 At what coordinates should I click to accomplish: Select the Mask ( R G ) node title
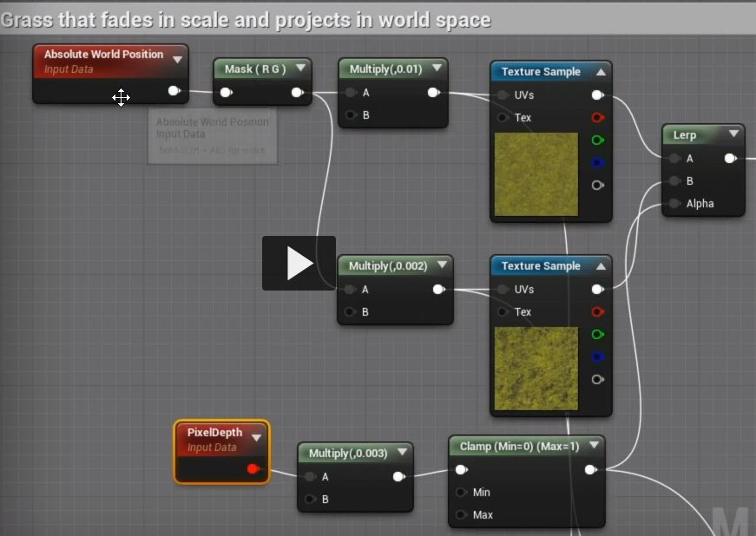tap(255, 69)
